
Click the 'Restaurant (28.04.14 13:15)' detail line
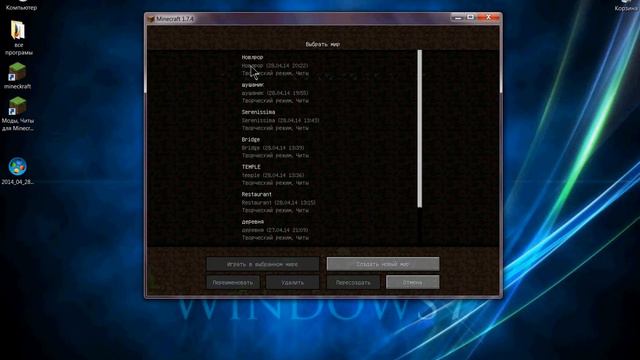(279, 202)
